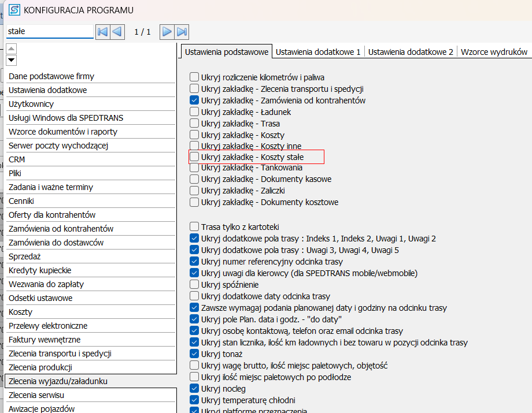Select Ustawienia dodatkowe 2 tab
532x413 pixels.
point(411,52)
